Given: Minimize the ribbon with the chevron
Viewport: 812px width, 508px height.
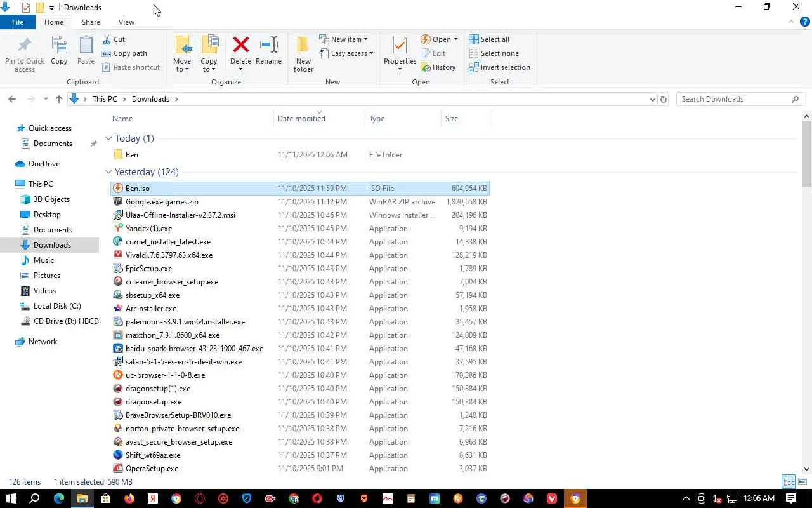Looking at the screenshot, I should point(790,22).
